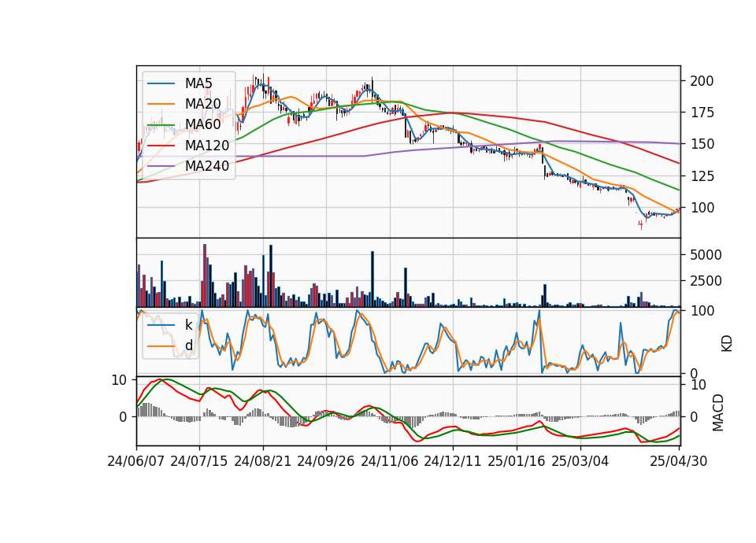The width and height of the screenshot is (756, 543).
Task: Click the 24/08/21 date axis label
Action: 263,461
